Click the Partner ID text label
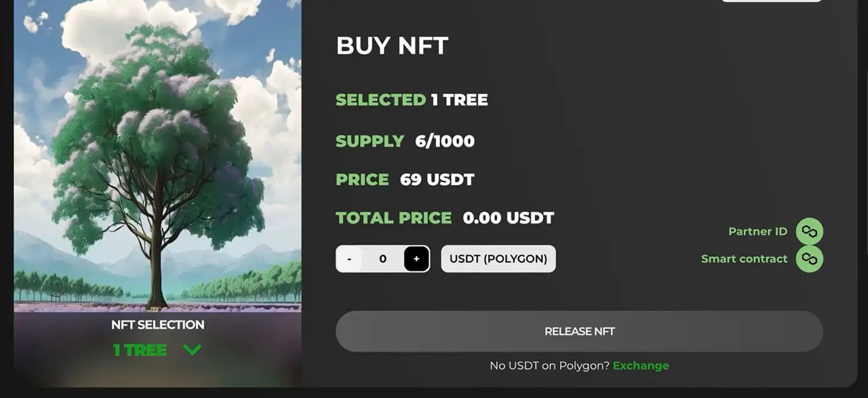 757,231
